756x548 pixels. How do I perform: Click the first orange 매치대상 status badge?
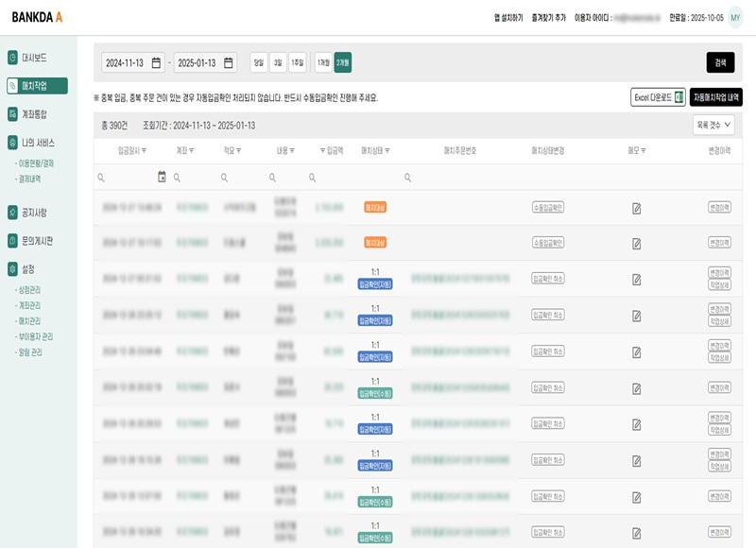[x=375, y=208]
